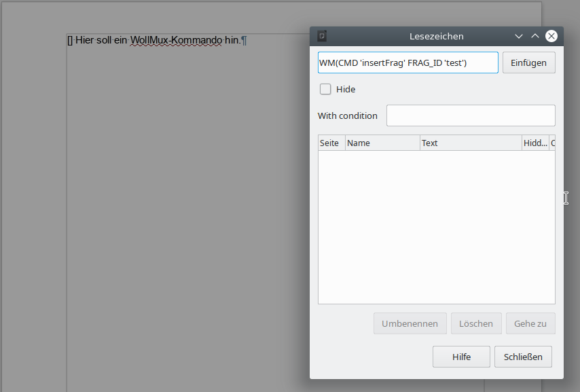Click the With condition text field
580x392 pixels.
coord(470,115)
